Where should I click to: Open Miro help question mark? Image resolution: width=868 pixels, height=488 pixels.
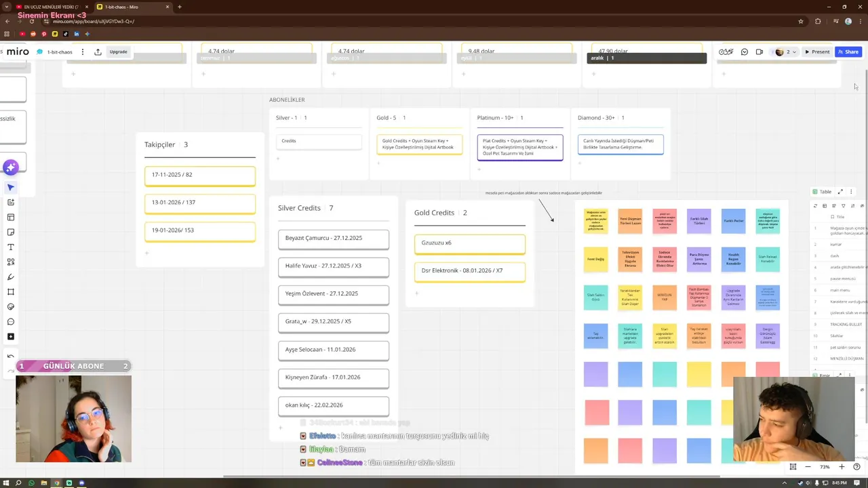[856, 467]
